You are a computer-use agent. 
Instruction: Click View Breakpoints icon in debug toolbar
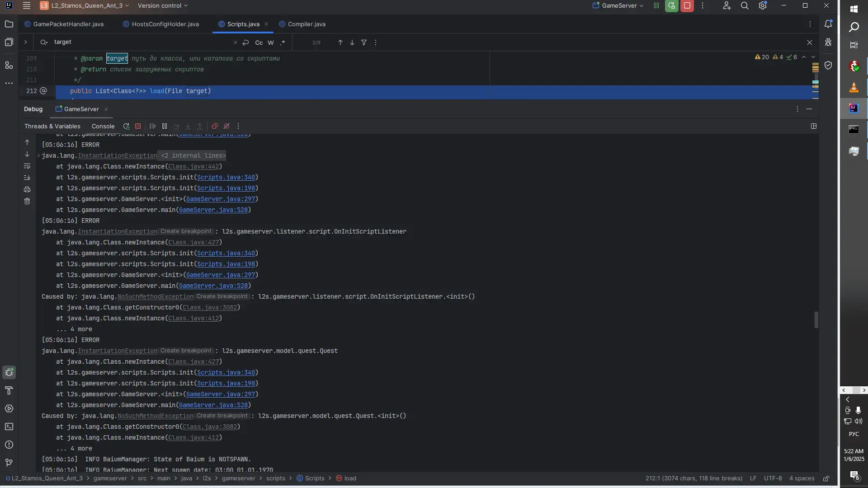pyautogui.click(x=215, y=127)
